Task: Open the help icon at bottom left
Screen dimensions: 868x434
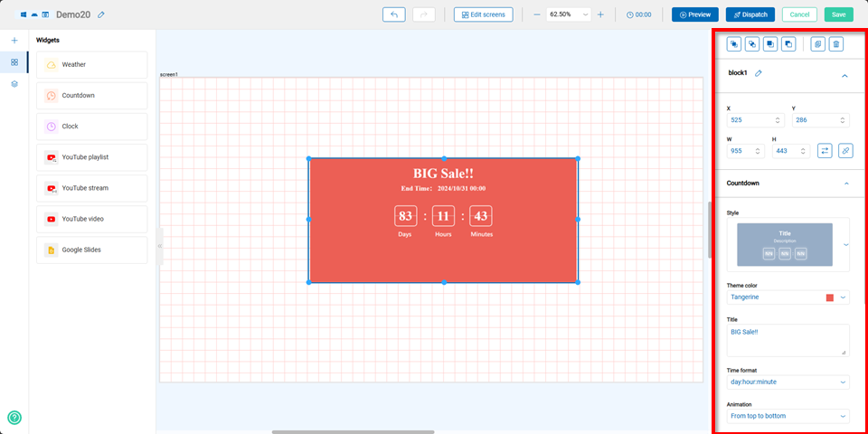Action: [x=14, y=418]
